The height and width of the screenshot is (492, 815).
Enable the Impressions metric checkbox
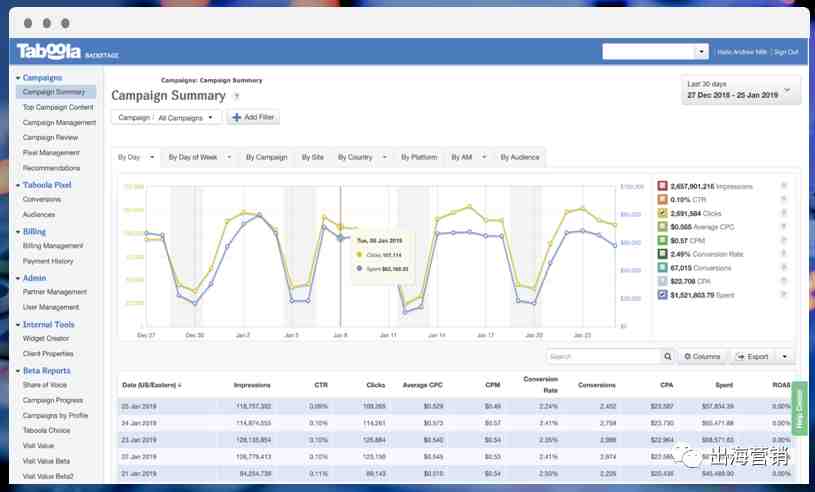tap(662, 186)
